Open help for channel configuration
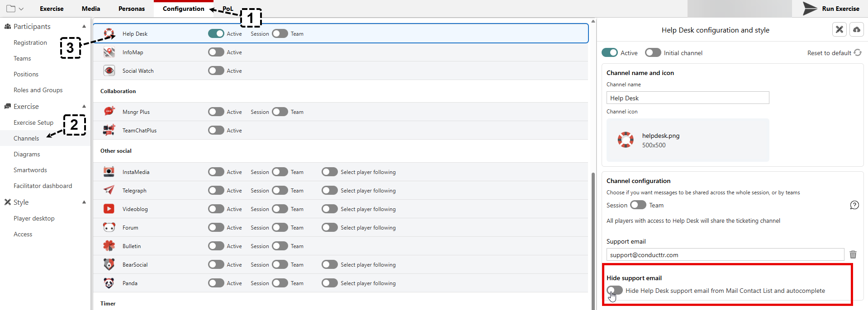Viewport: 868px width, 310px height. (x=854, y=205)
